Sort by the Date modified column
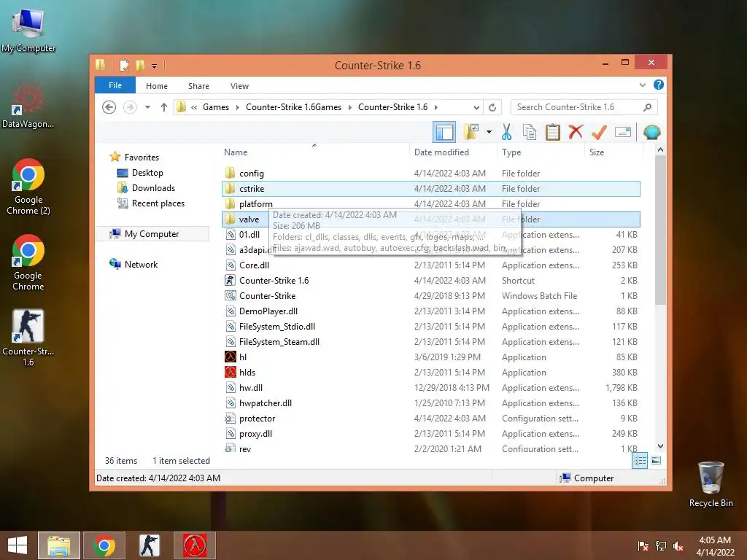Screen dimensions: 747x560 click(x=441, y=152)
